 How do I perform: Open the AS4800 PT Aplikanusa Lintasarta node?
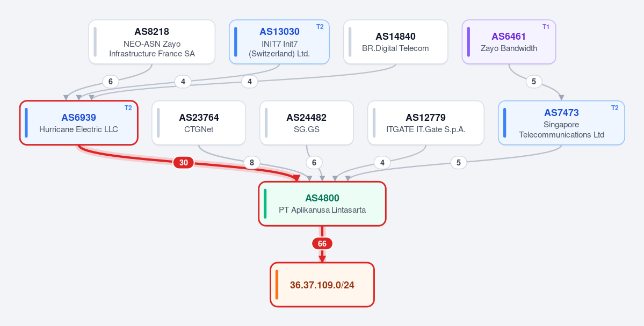[322, 204]
